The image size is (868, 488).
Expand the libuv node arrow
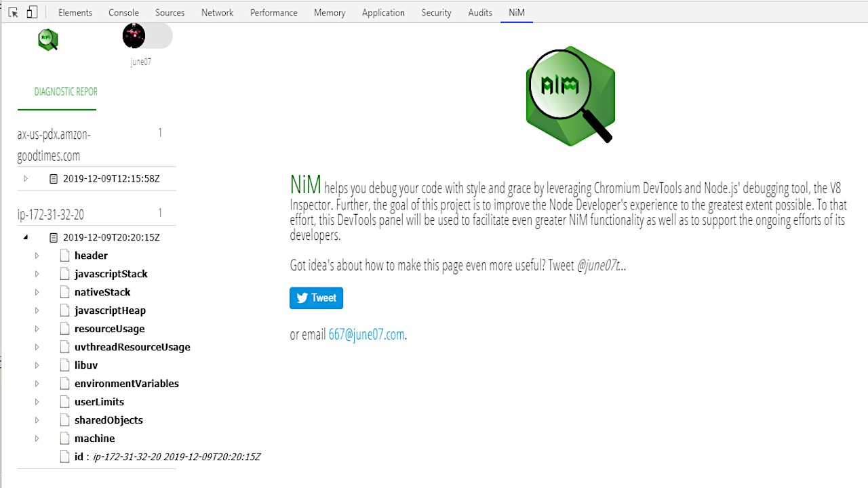point(37,365)
